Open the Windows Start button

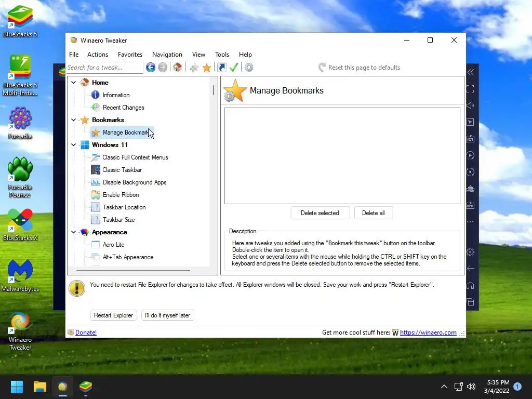coord(17,387)
